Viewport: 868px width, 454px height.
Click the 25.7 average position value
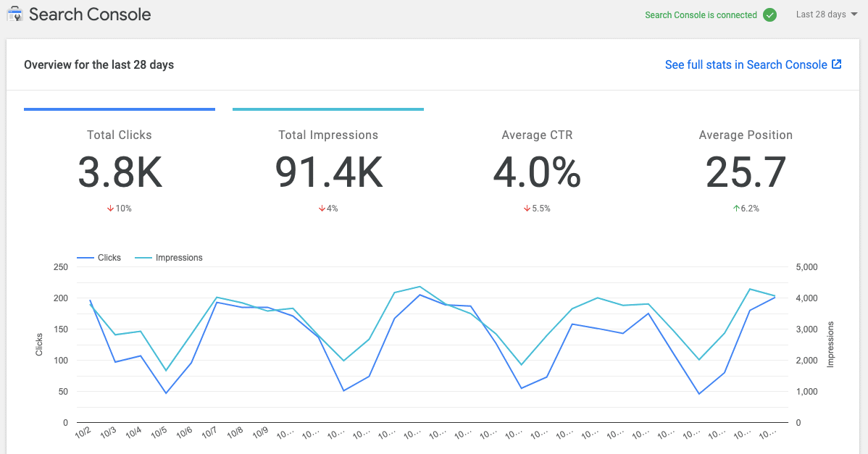746,172
